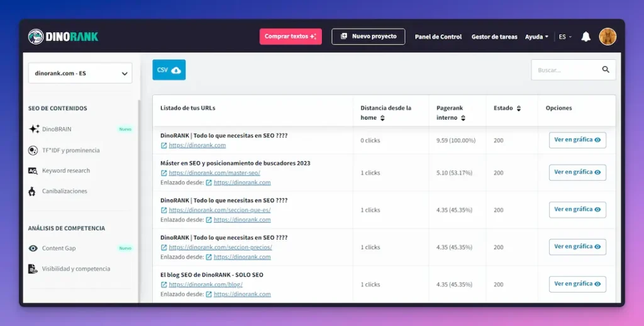Click the 9.59 (100.00%) pagerank value
Image resolution: width=644 pixels, height=326 pixels.
(456, 140)
